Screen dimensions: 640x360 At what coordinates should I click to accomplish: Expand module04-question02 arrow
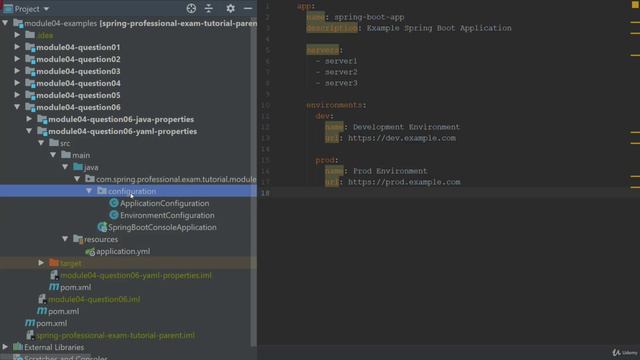17,59
